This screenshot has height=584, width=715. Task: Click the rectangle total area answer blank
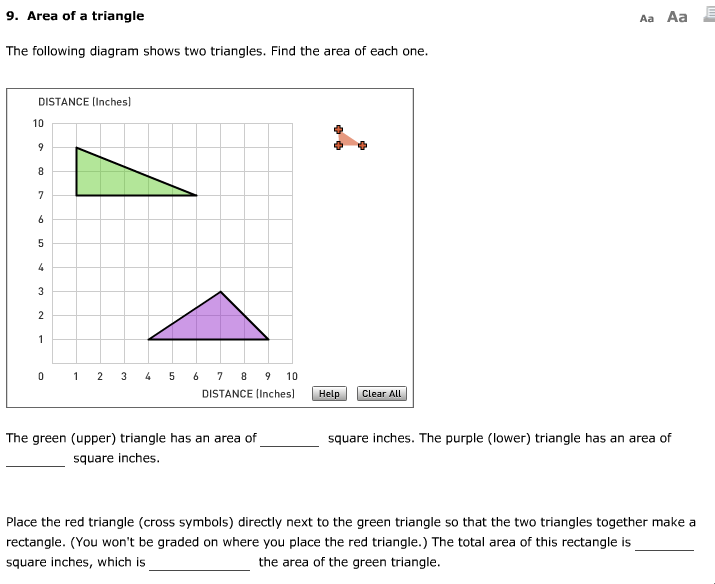(x=664, y=543)
